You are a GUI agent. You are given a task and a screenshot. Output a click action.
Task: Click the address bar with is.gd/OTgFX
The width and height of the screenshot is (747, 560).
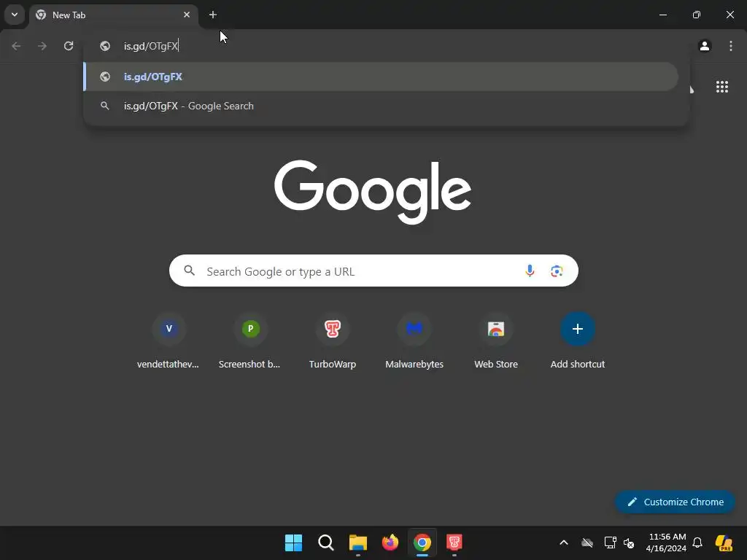386,46
